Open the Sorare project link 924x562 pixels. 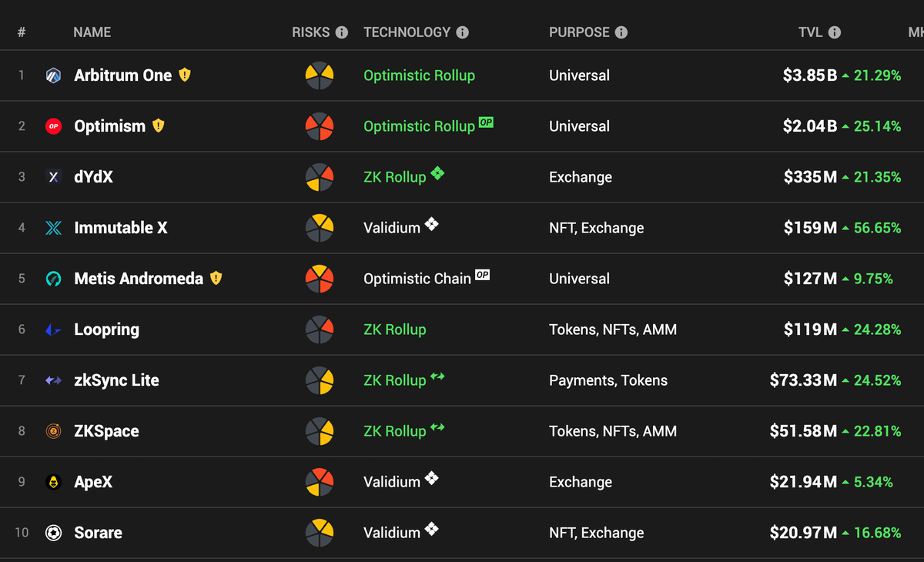98,533
